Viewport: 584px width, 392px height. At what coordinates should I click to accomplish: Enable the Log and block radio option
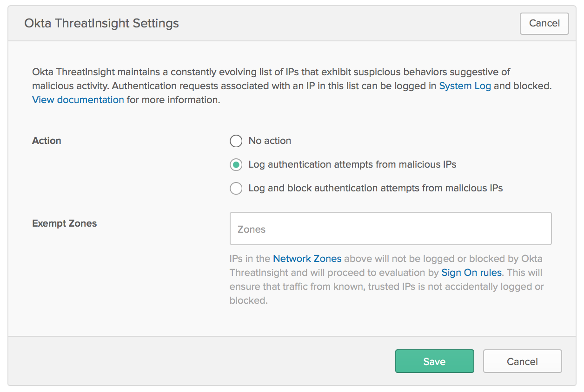[x=236, y=189]
